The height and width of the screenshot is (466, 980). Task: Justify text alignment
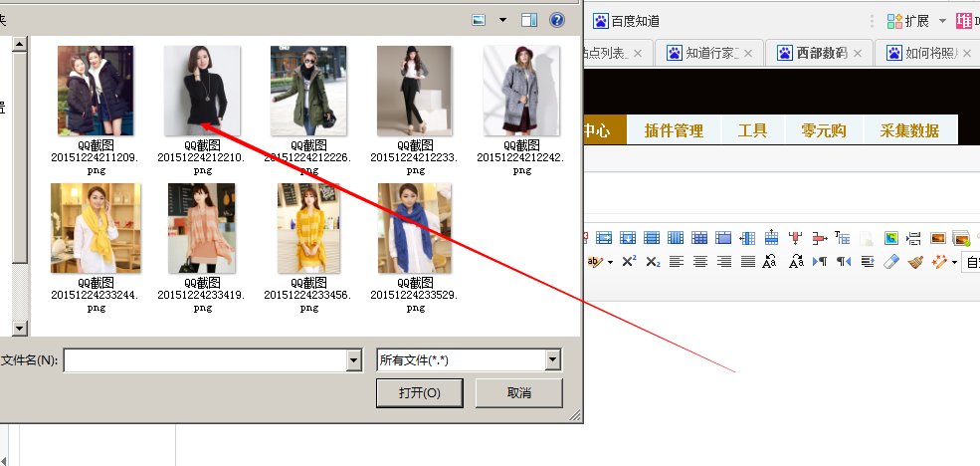[x=747, y=262]
